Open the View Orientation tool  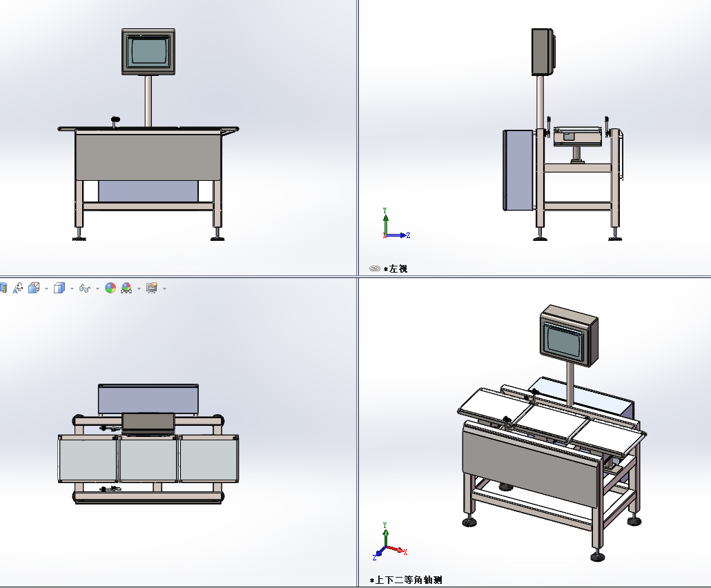(34, 288)
